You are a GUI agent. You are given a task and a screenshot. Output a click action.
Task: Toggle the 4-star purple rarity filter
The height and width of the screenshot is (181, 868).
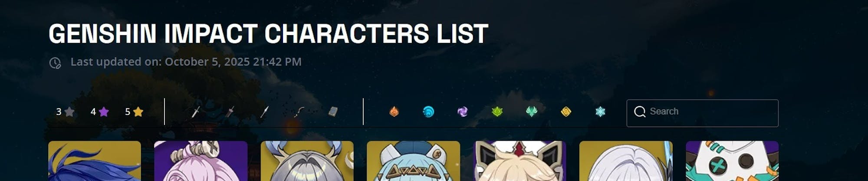(99, 112)
